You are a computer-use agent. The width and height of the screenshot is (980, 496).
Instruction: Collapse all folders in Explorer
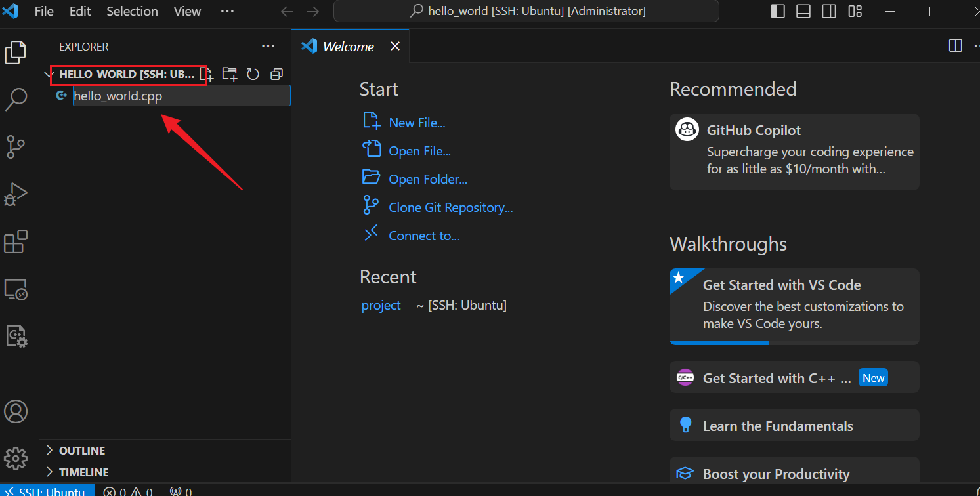coord(277,74)
